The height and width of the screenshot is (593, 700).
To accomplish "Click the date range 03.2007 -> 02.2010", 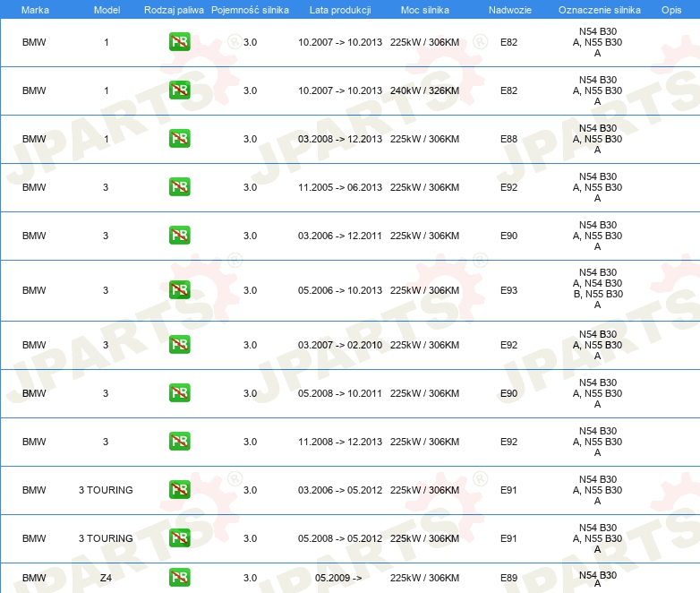I will coord(340,345).
